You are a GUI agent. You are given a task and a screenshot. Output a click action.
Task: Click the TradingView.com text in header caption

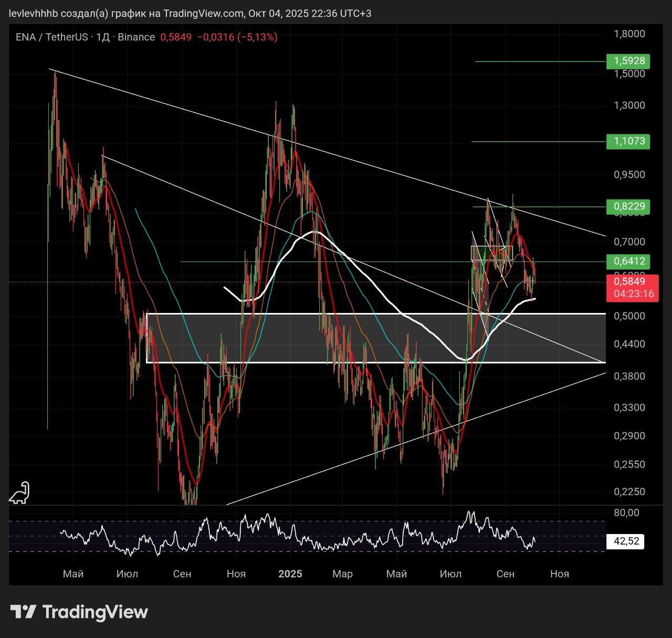pyautogui.click(x=203, y=13)
